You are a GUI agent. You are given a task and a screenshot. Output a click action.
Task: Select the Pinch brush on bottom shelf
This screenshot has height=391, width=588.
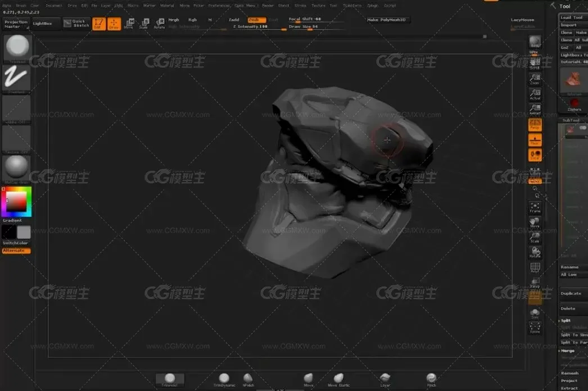click(431, 380)
